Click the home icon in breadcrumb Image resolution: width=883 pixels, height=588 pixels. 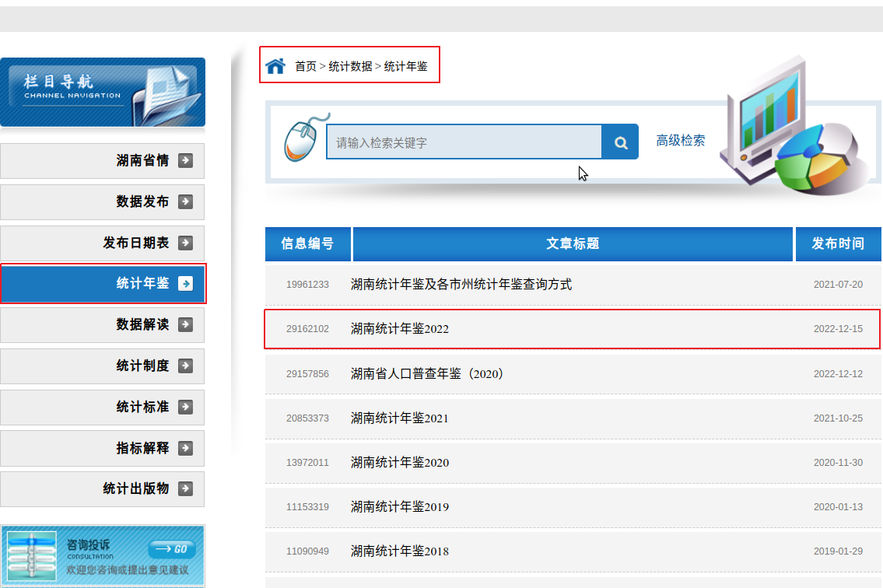point(275,66)
